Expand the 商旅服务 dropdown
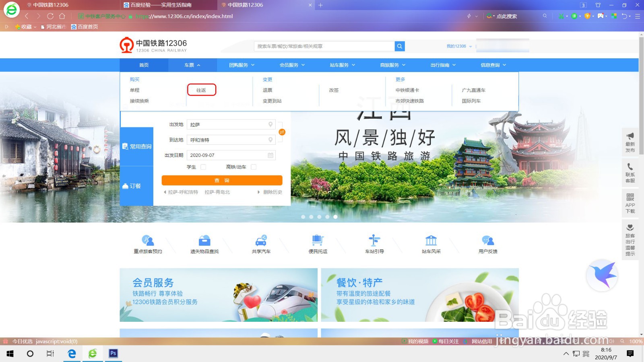The image size is (644, 362). click(x=393, y=65)
